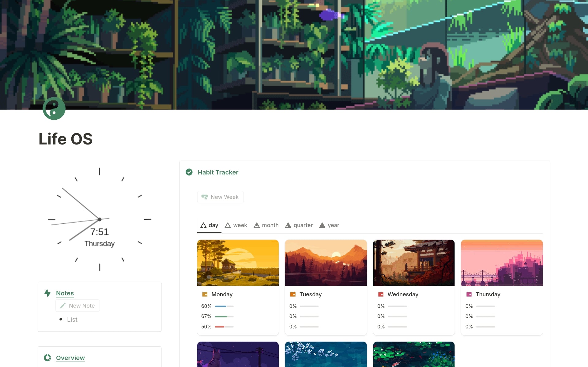Screen dimensions: 588x367
Task: Click the yin-yang page icon
Action: (x=54, y=108)
